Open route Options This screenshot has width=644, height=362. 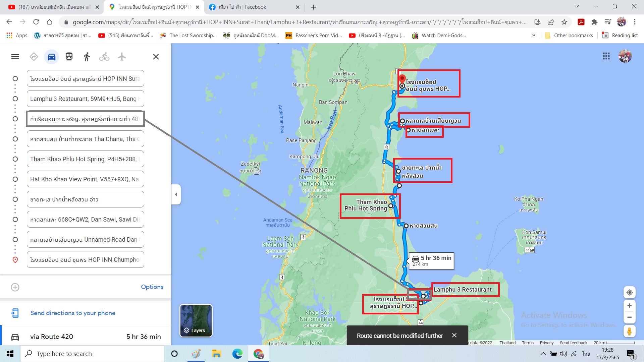pos(152,287)
